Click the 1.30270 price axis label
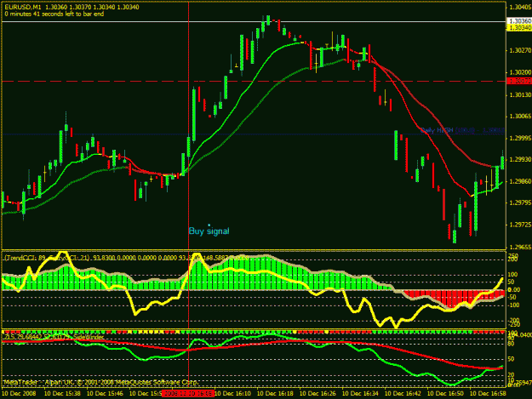This screenshot has width=532, height=399. pos(520,50)
